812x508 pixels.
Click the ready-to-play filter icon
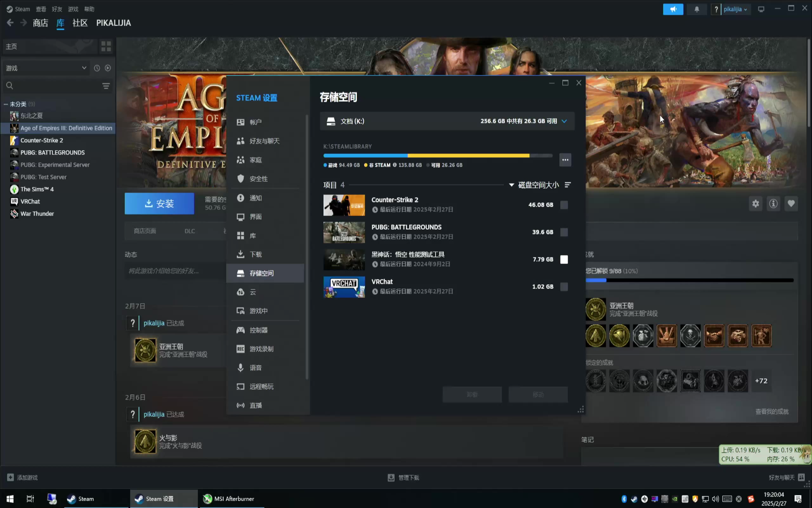pyautogui.click(x=108, y=68)
